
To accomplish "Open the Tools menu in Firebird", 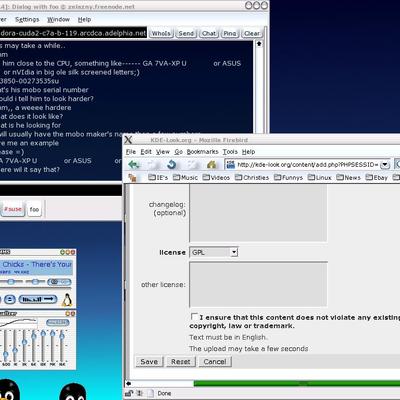I will (230, 152).
